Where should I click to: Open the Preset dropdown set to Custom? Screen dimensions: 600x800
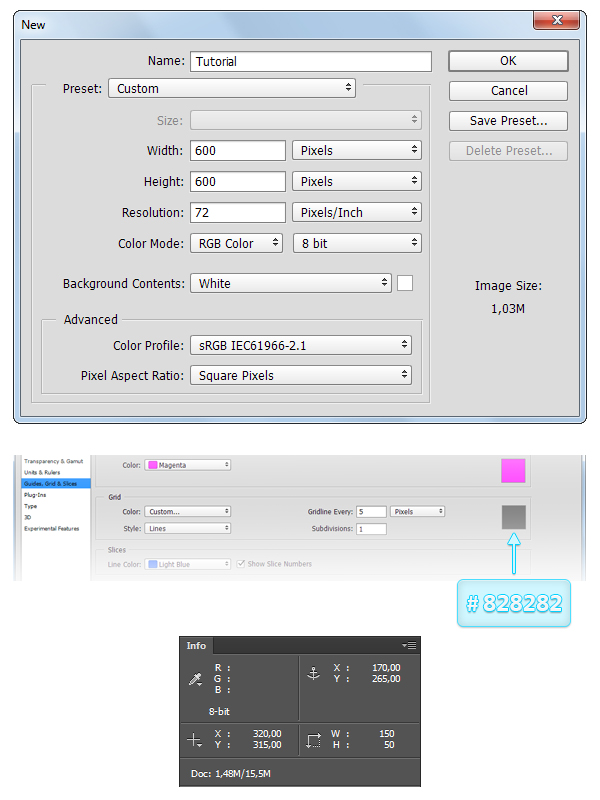click(232, 88)
